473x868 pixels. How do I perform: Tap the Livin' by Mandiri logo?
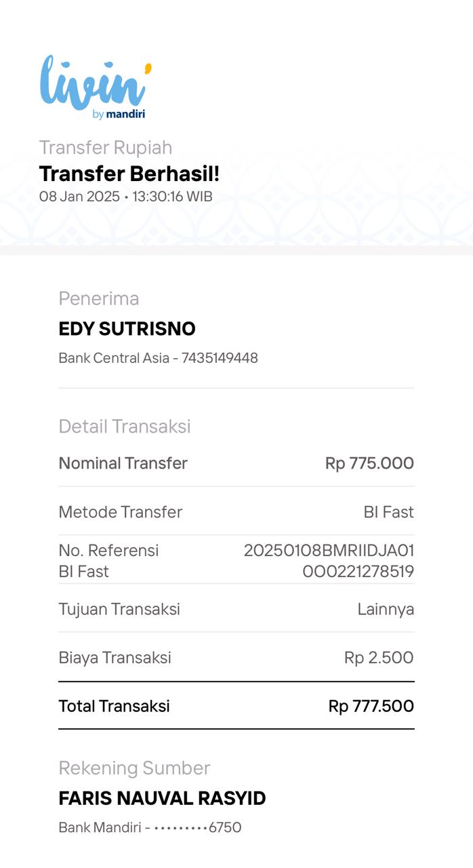pos(95,87)
